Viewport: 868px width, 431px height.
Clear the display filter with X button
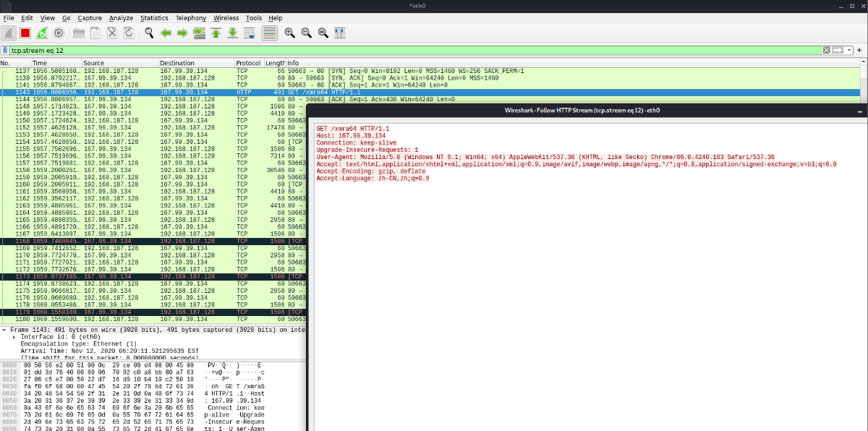click(826, 51)
